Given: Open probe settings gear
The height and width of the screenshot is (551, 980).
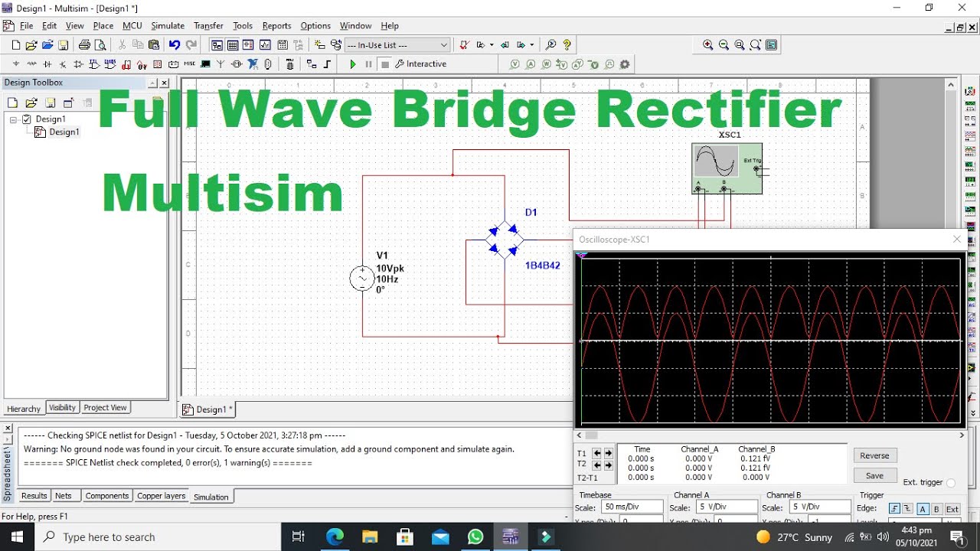Looking at the screenshot, I should point(625,64).
